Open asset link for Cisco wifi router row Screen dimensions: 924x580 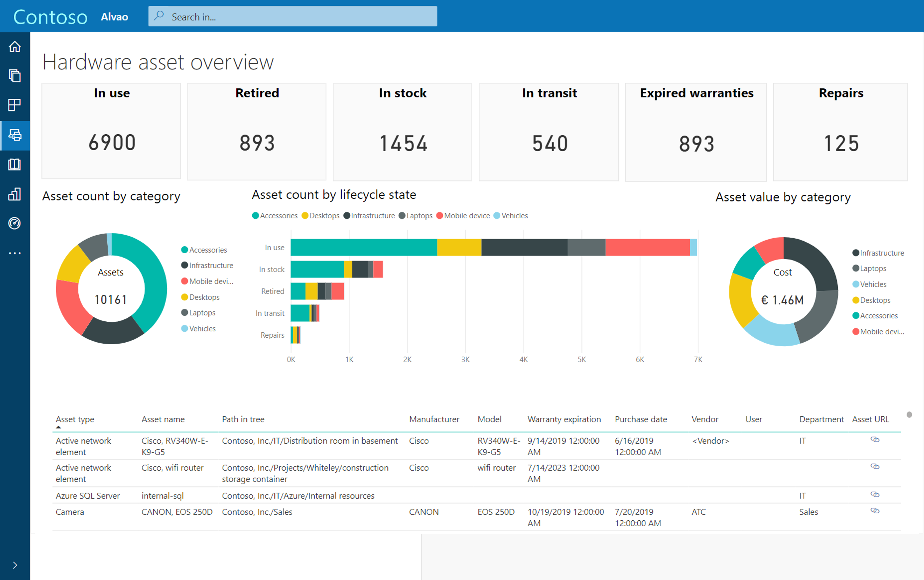874,466
